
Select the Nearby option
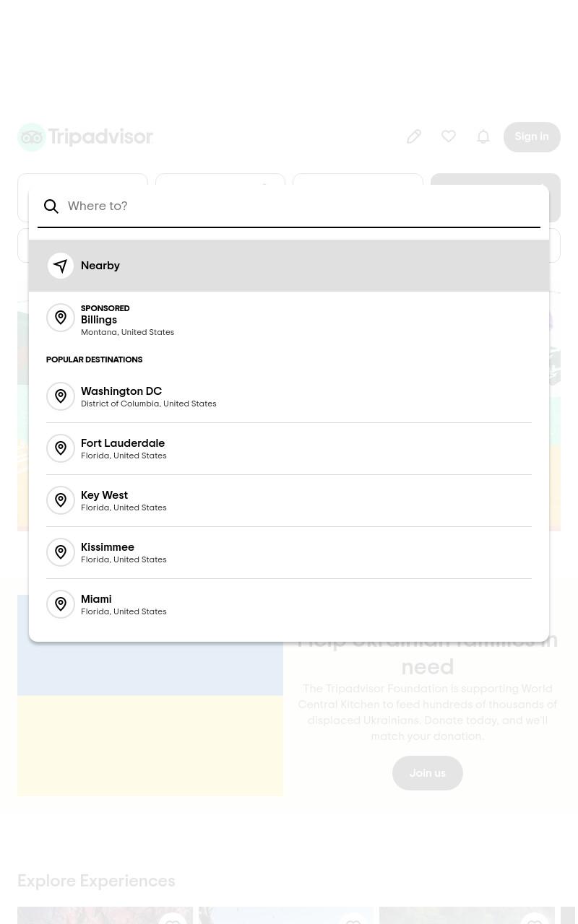289,266
